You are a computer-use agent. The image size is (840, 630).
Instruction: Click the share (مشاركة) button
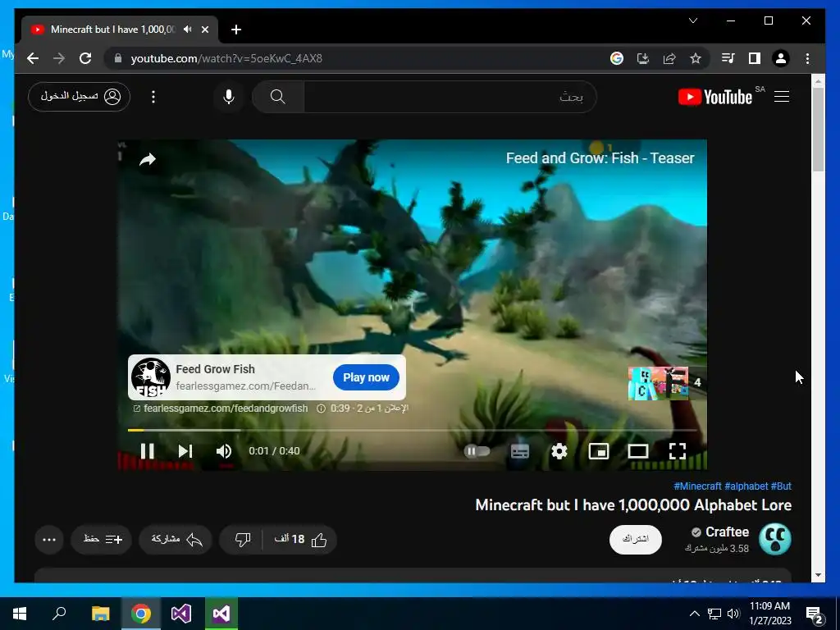click(x=176, y=540)
